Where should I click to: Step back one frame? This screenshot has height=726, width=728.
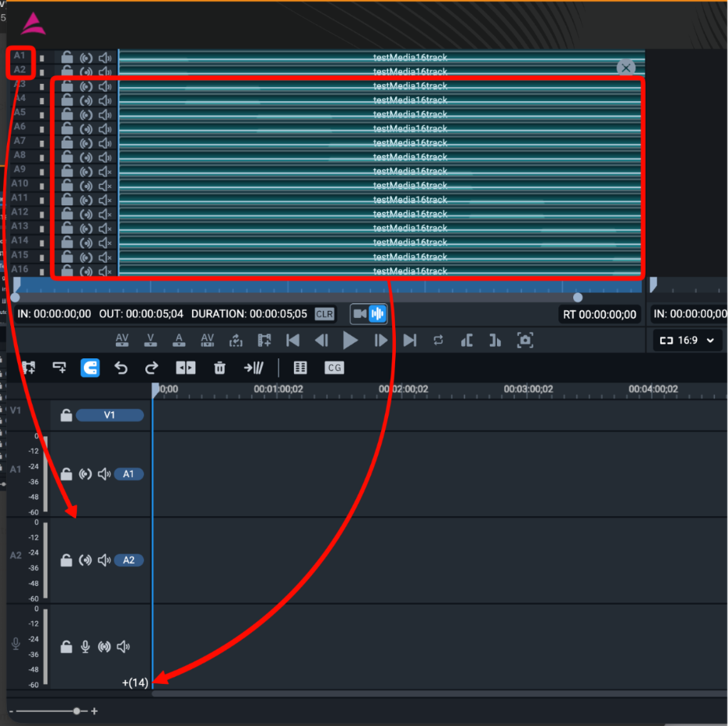click(321, 340)
